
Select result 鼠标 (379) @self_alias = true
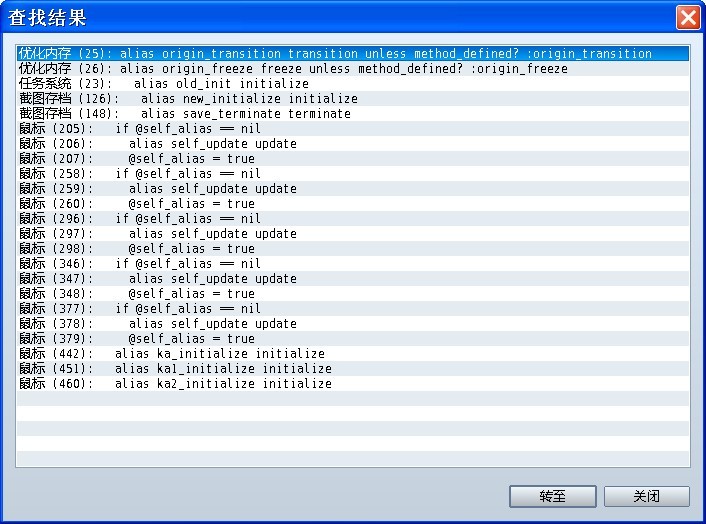click(353, 339)
